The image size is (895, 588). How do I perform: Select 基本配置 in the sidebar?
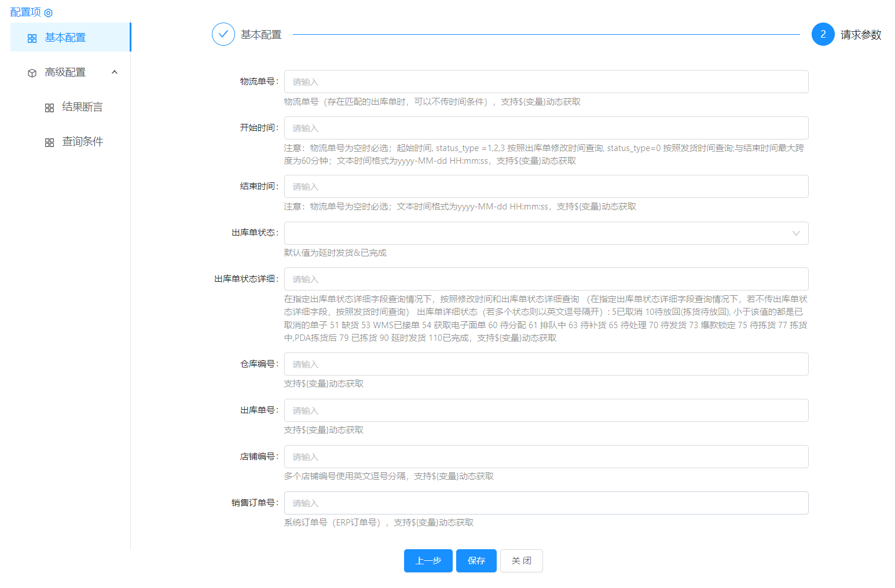(65, 38)
